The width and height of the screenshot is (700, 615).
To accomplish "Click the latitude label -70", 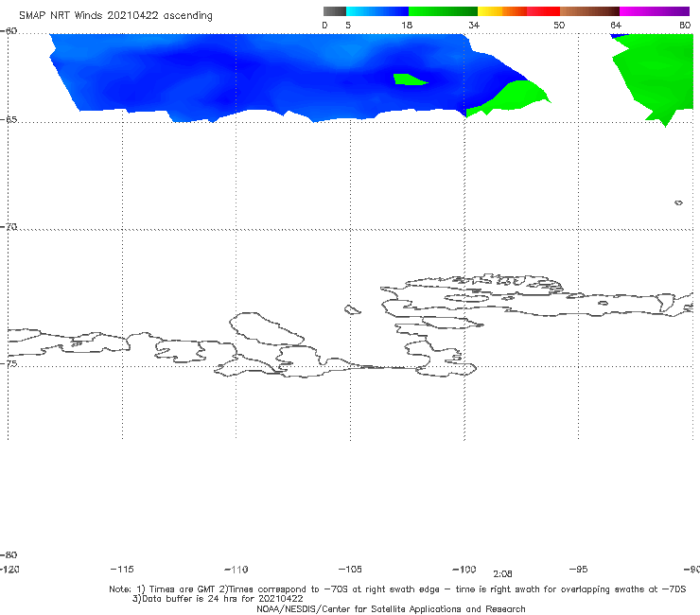I will tap(9, 227).
